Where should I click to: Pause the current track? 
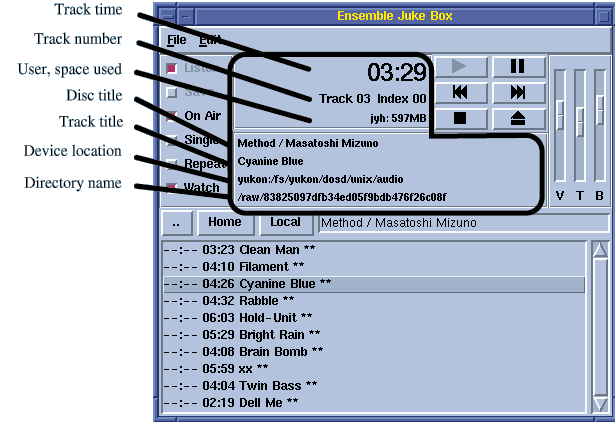(518, 67)
